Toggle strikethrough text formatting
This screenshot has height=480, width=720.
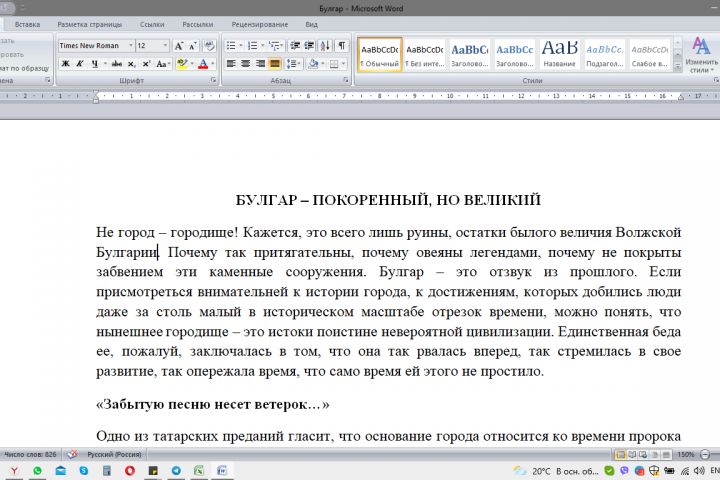pos(117,64)
